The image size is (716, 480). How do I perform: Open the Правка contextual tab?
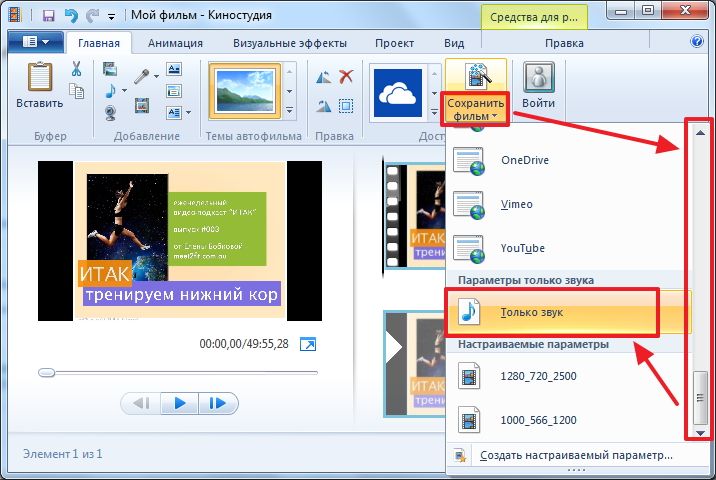(564, 43)
